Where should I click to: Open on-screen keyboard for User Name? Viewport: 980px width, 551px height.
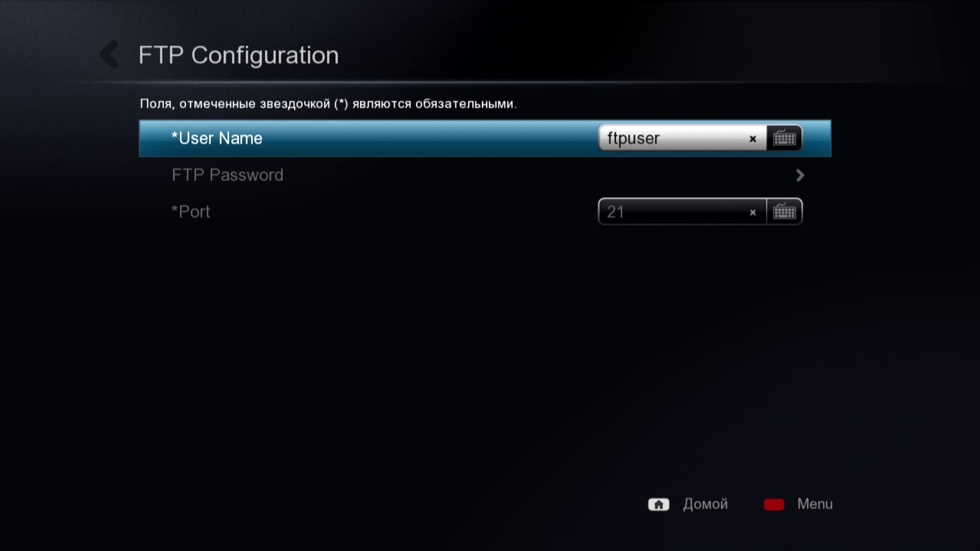(784, 138)
